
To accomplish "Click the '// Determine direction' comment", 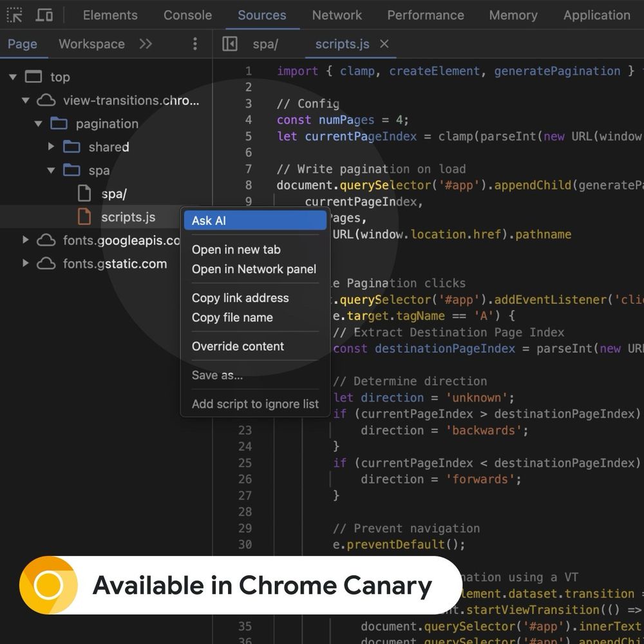I will tap(410, 381).
